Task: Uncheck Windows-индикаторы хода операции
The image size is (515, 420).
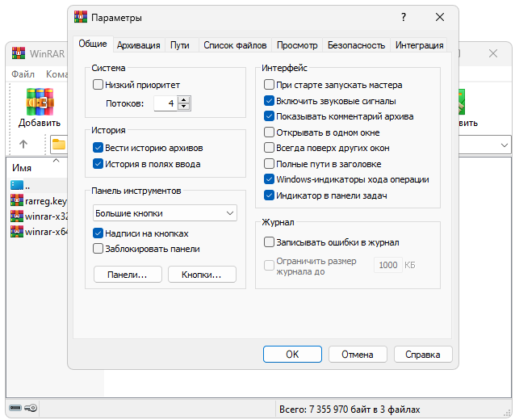Action: pos(269,179)
